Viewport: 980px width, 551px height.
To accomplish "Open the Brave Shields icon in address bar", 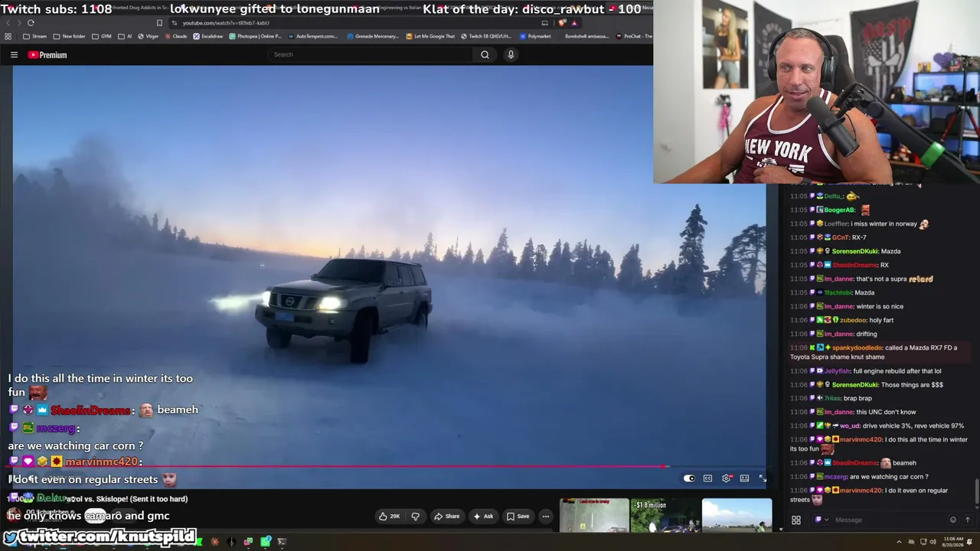I will pyautogui.click(x=563, y=23).
